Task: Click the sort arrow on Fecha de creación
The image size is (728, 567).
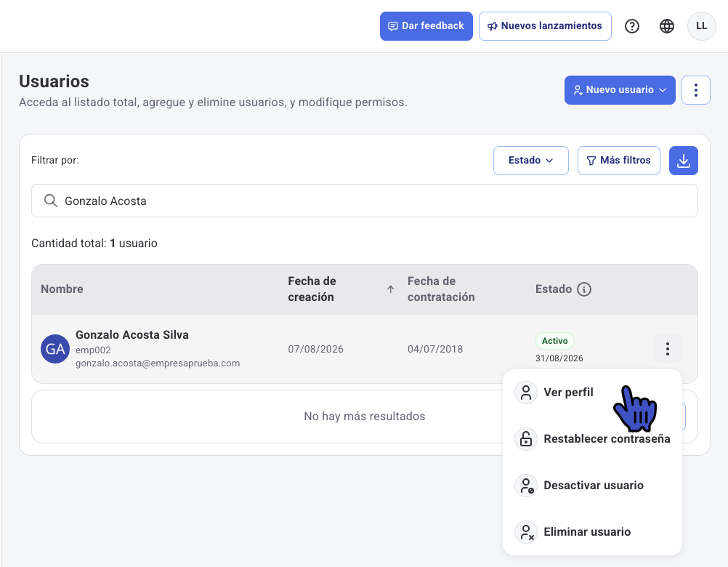Action: pyautogui.click(x=390, y=289)
